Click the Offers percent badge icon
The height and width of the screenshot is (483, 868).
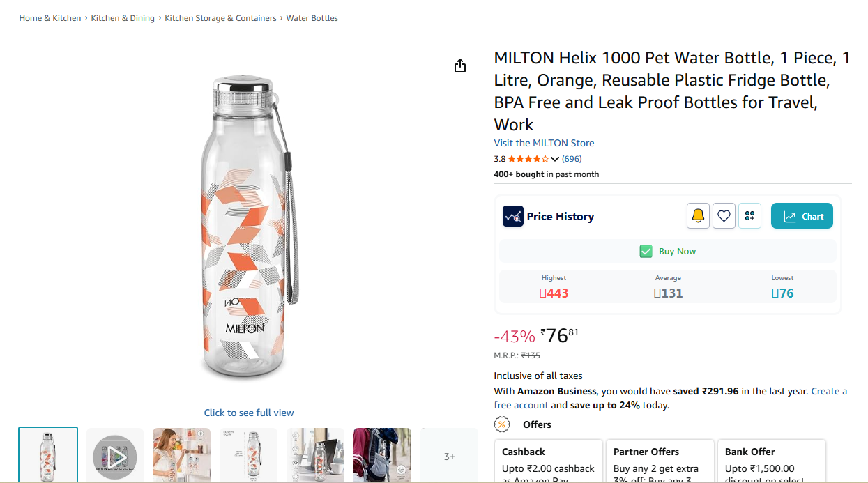[x=501, y=424]
